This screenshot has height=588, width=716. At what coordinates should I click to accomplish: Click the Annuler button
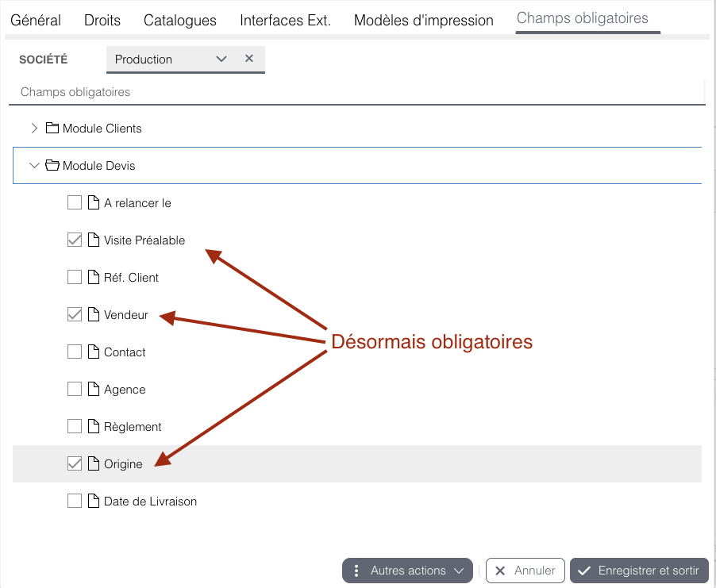(x=525, y=571)
